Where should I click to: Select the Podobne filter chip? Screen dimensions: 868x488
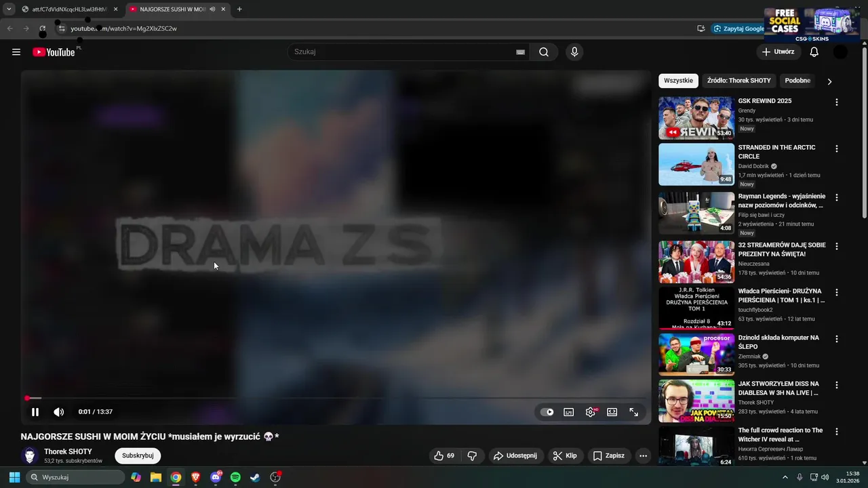797,81
